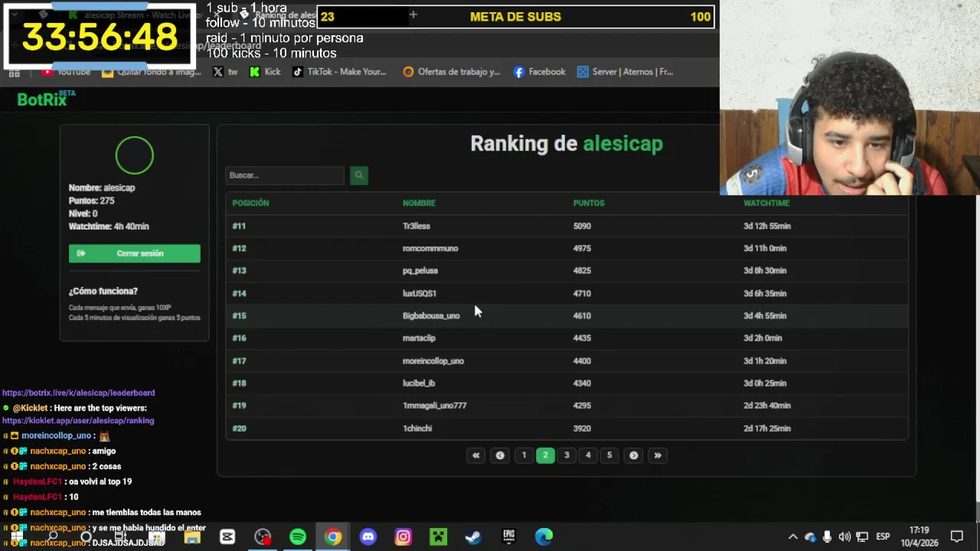Open the Windows notification center
This screenshot has height=551, width=980.
[x=957, y=536]
